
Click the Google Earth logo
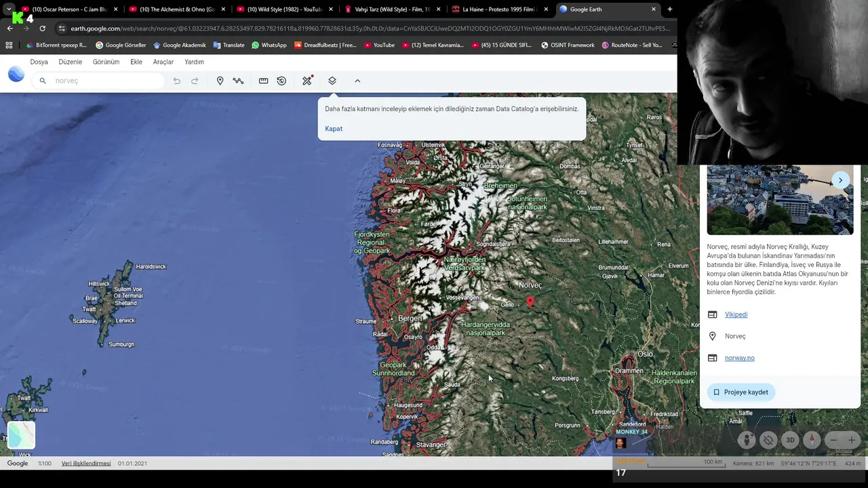tap(16, 74)
